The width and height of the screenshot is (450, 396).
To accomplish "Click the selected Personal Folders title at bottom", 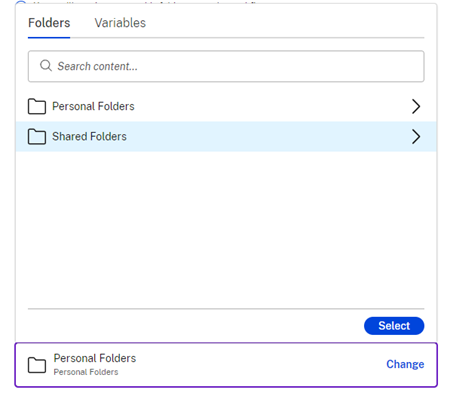I will (95, 358).
